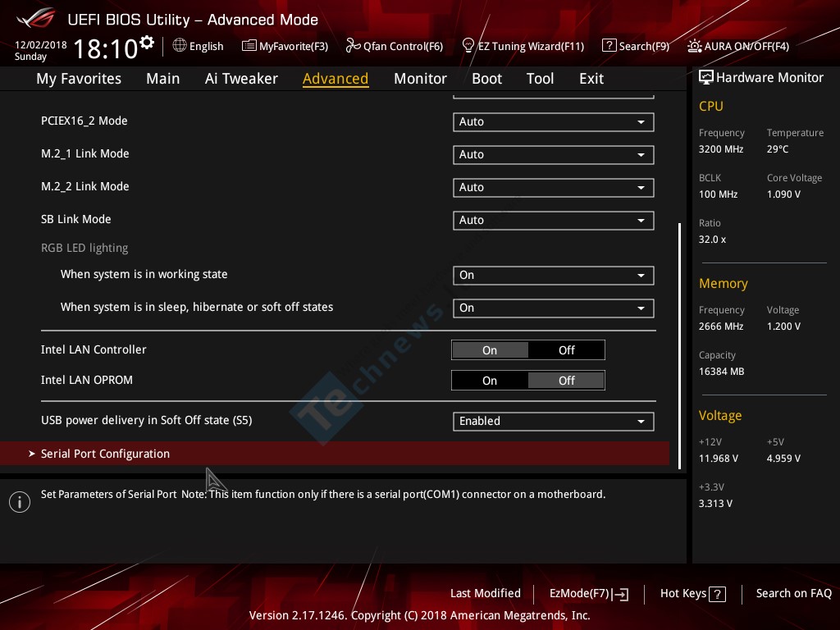Screen dimensions: 840x630
Task: Select the SB Link Mode label
Action: [76, 219]
